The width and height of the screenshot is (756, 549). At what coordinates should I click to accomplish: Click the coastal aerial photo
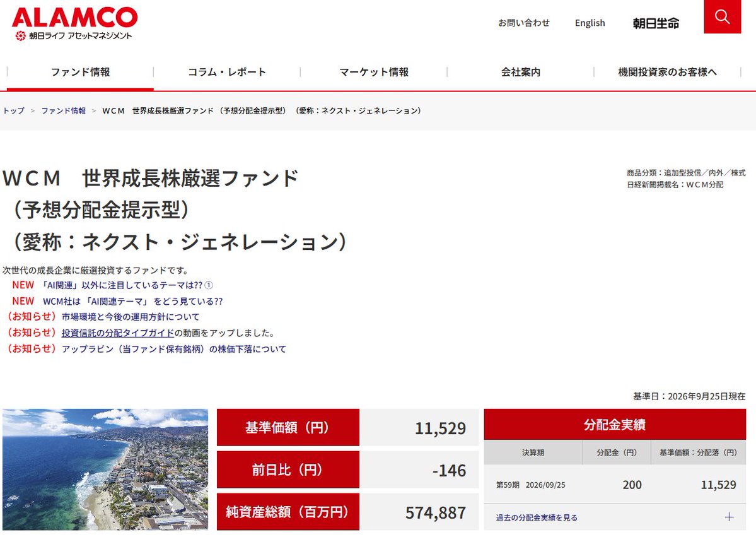point(105,469)
